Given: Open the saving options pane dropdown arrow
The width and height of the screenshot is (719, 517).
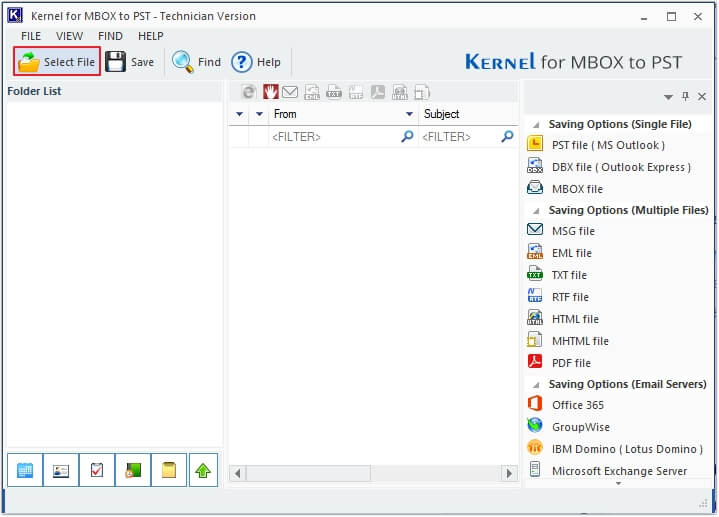Looking at the screenshot, I should [668, 97].
